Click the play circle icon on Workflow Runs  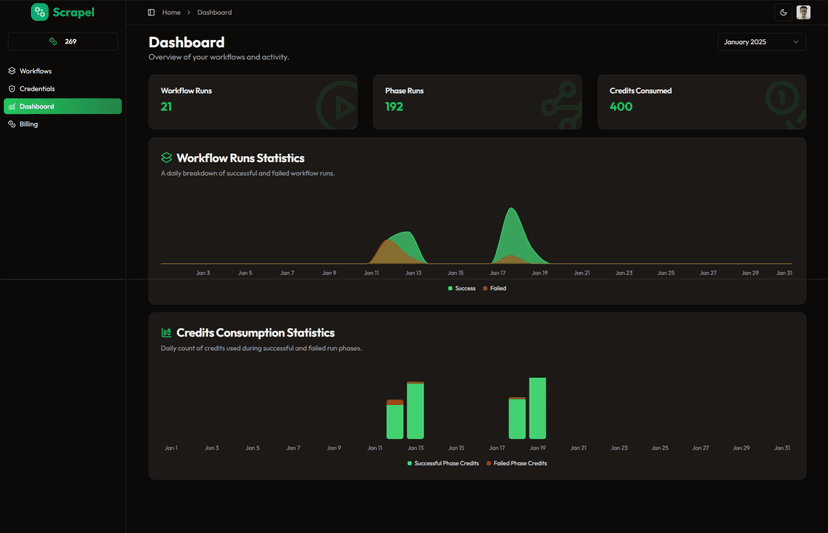click(x=338, y=107)
